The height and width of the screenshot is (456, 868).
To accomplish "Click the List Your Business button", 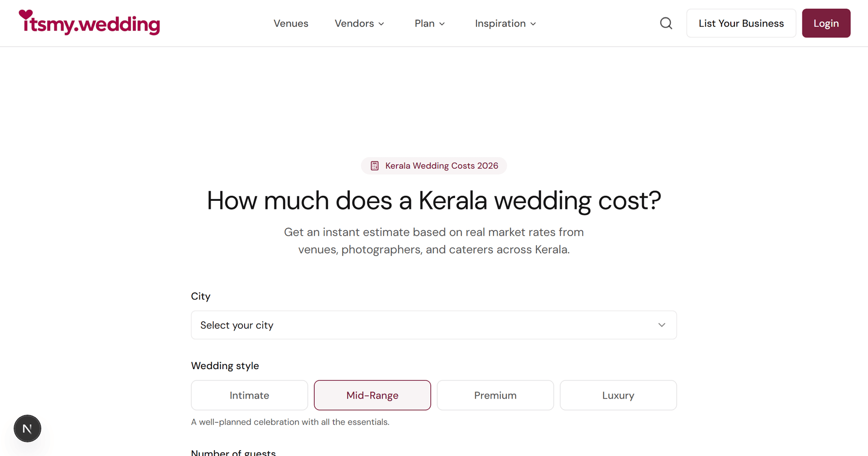I will pyautogui.click(x=741, y=23).
